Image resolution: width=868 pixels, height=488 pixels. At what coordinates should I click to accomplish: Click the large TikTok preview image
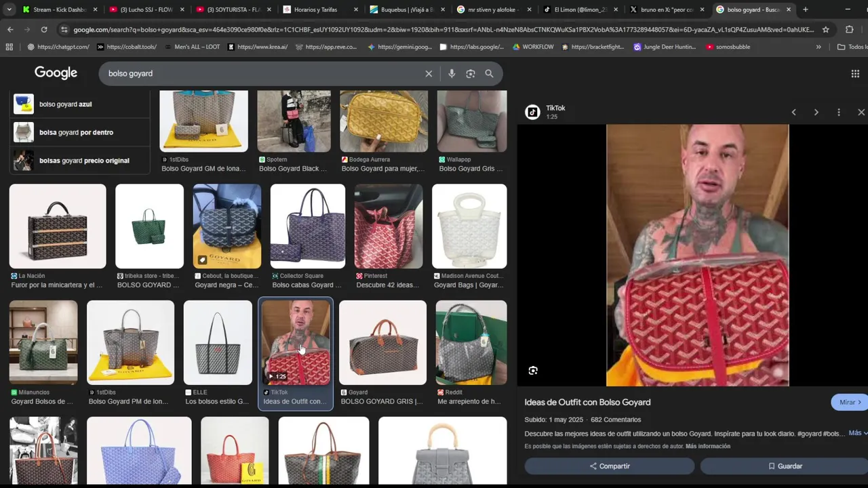coord(697,255)
